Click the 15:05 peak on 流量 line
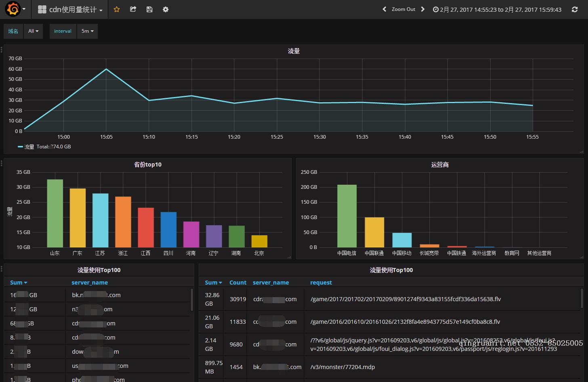Viewport: 588px width, 382px height. tap(106, 69)
